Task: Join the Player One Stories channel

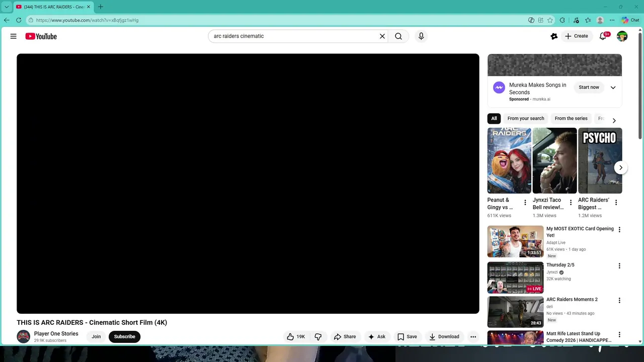Action: pyautogui.click(x=96, y=337)
